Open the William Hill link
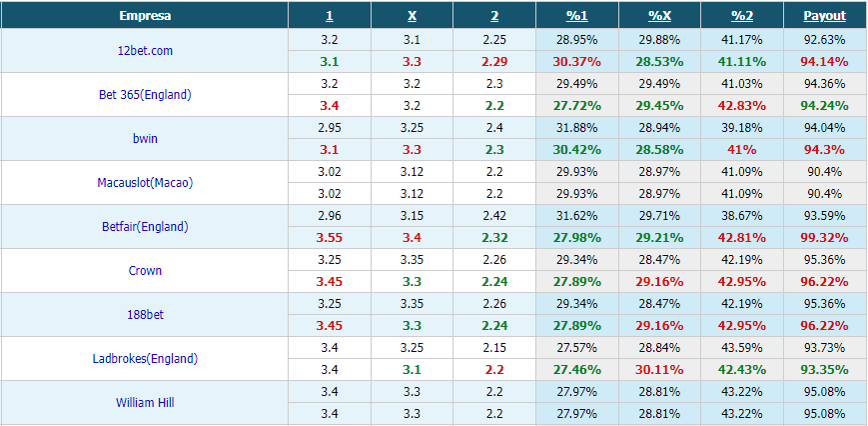The image size is (868, 426). click(x=145, y=403)
